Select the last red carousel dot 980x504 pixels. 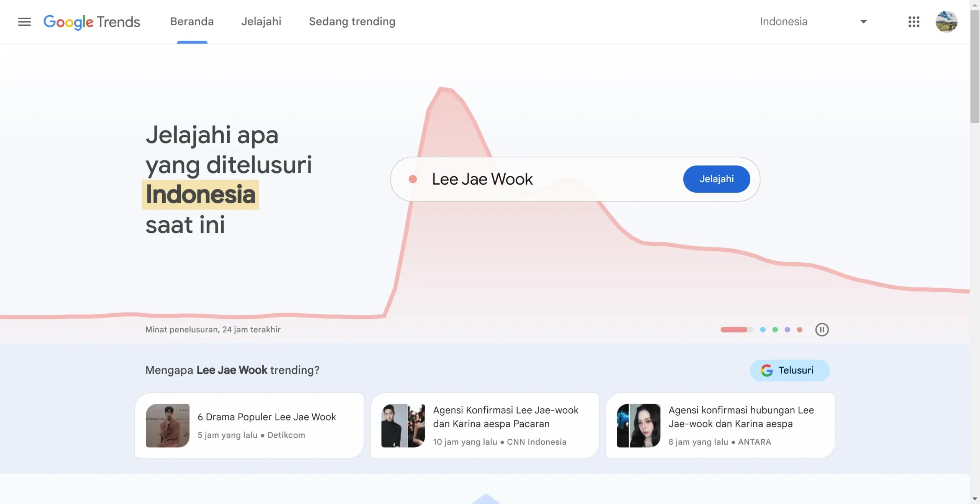pos(799,330)
